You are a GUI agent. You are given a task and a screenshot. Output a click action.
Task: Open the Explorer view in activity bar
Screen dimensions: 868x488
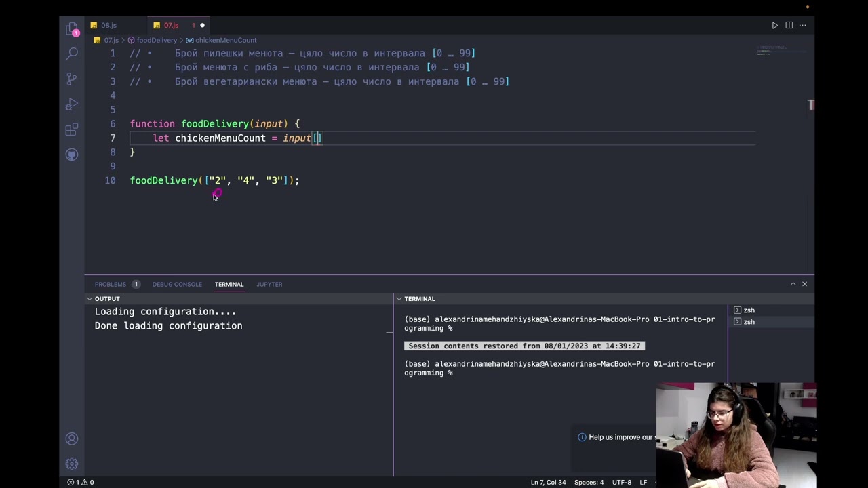coord(72,29)
